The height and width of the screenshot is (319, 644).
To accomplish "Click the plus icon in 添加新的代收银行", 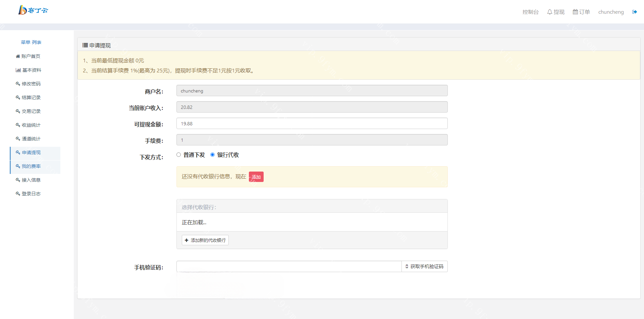I will tap(186, 240).
